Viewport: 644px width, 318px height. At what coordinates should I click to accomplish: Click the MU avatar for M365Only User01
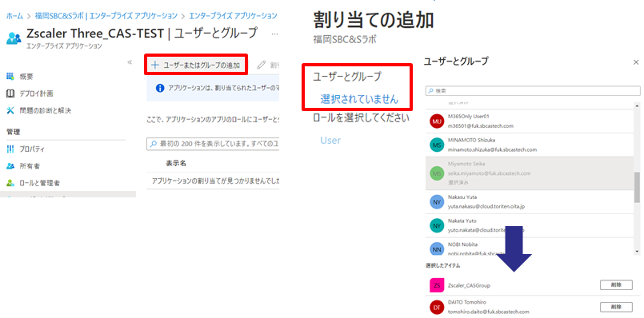click(x=437, y=121)
